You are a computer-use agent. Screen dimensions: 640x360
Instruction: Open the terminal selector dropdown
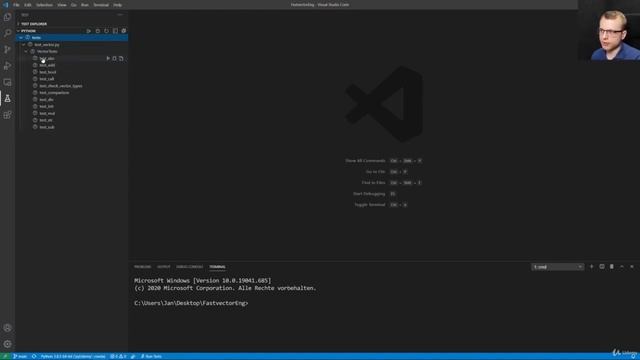click(x=557, y=267)
